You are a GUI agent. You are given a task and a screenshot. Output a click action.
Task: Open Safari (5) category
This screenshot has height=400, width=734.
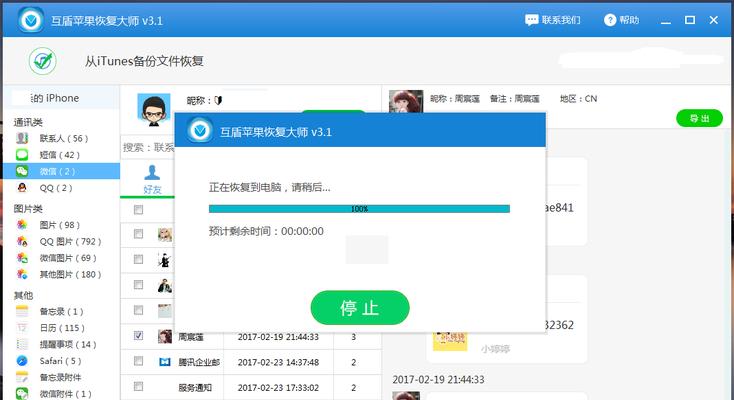(x=60, y=361)
